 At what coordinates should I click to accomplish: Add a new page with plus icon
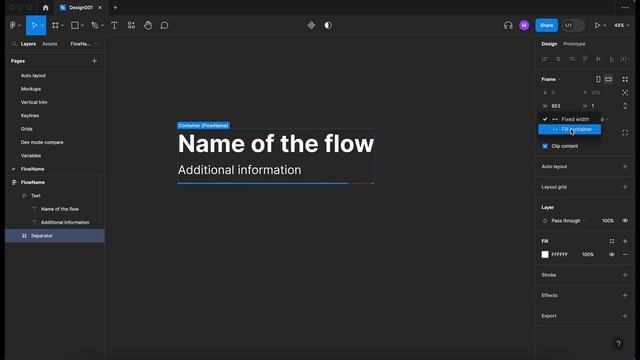(94, 61)
